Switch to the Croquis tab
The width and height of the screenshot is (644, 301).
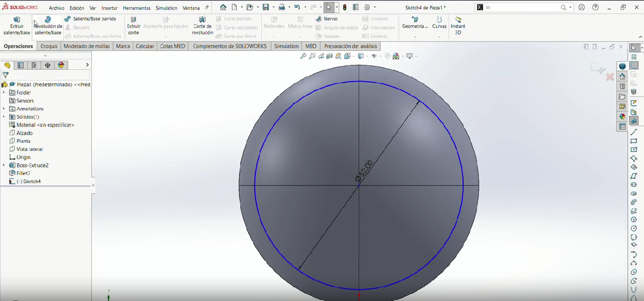point(49,46)
